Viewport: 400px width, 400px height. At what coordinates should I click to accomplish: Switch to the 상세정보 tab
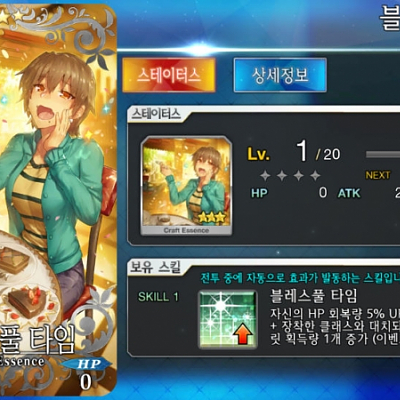(x=280, y=75)
